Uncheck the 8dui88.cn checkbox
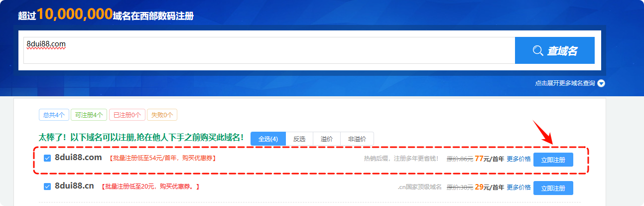 pos(47,187)
